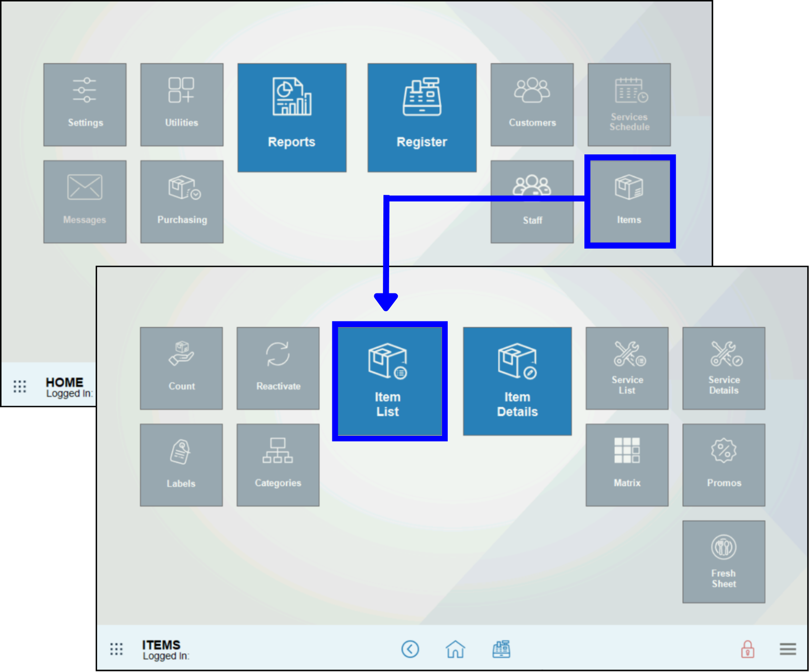Click the Register tile on Home

422,117
